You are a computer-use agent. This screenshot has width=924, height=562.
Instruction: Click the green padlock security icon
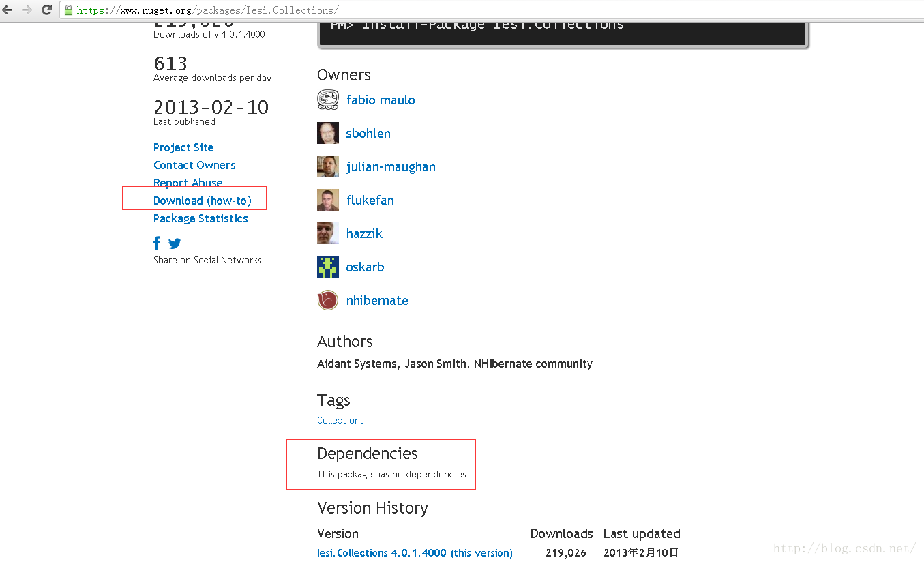click(x=68, y=10)
